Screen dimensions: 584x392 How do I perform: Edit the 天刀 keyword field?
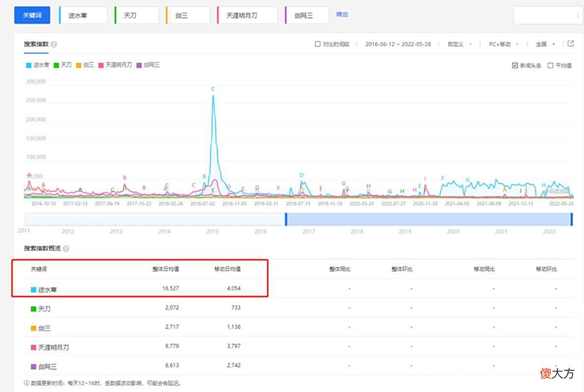click(x=136, y=15)
